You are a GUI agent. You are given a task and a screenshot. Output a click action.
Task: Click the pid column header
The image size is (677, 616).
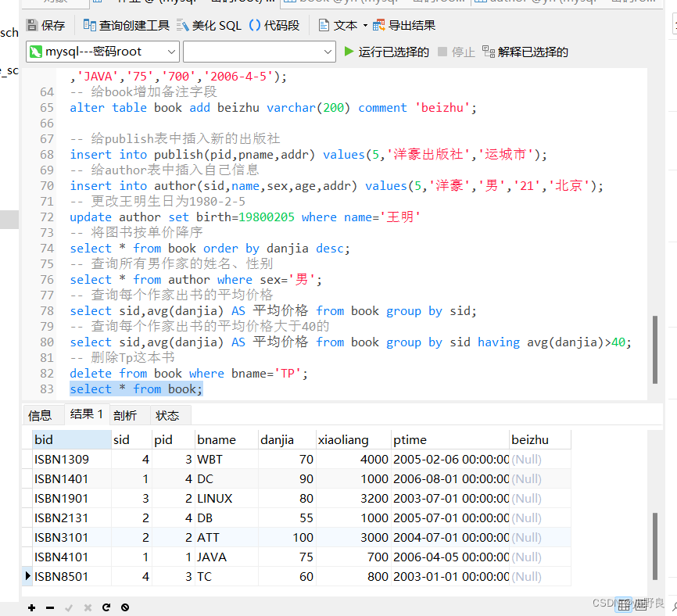pos(173,439)
